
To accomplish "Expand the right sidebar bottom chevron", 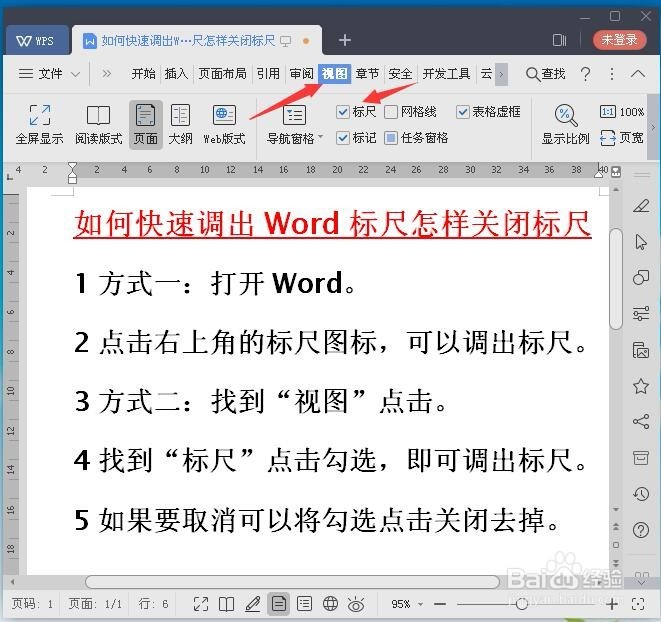I will point(642,582).
